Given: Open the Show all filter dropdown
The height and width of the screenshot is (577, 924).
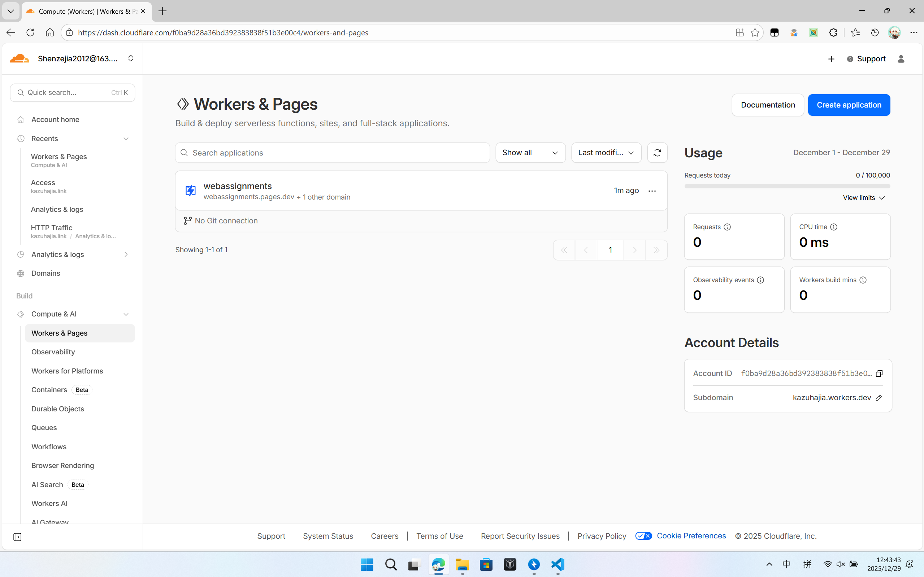Looking at the screenshot, I should (x=530, y=153).
